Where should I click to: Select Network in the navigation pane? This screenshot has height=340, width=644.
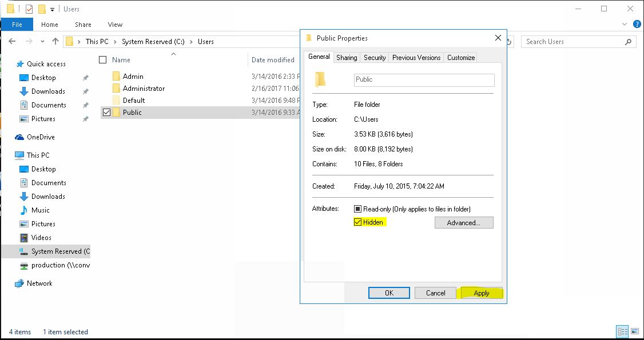39,283
